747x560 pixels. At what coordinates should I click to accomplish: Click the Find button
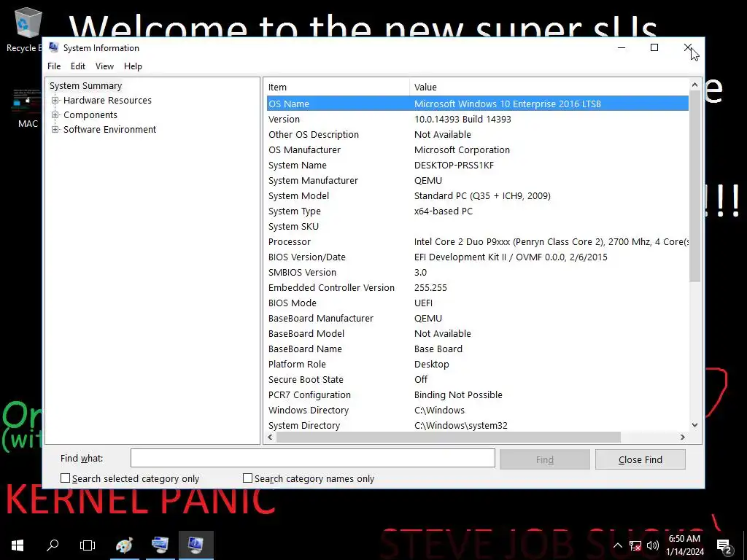coord(544,459)
